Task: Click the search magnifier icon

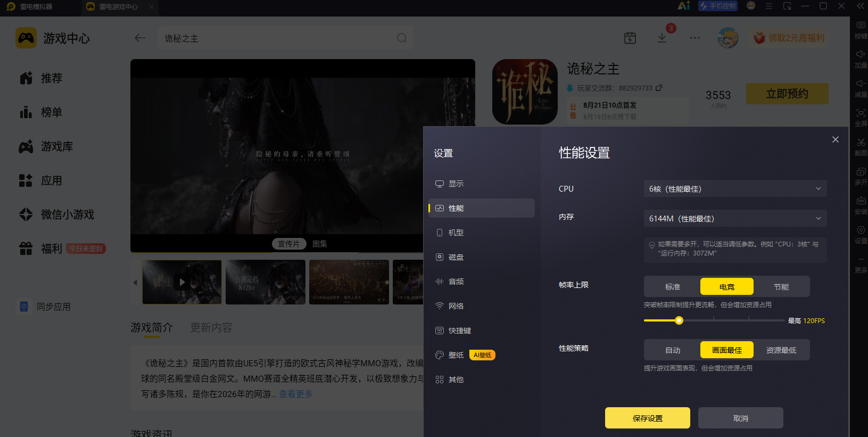Action: [x=402, y=38]
